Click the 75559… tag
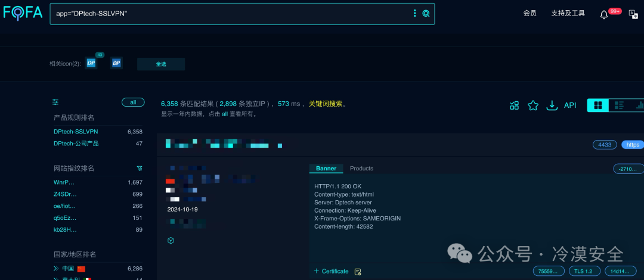The image size is (644, 280). (x=549, y=271)
